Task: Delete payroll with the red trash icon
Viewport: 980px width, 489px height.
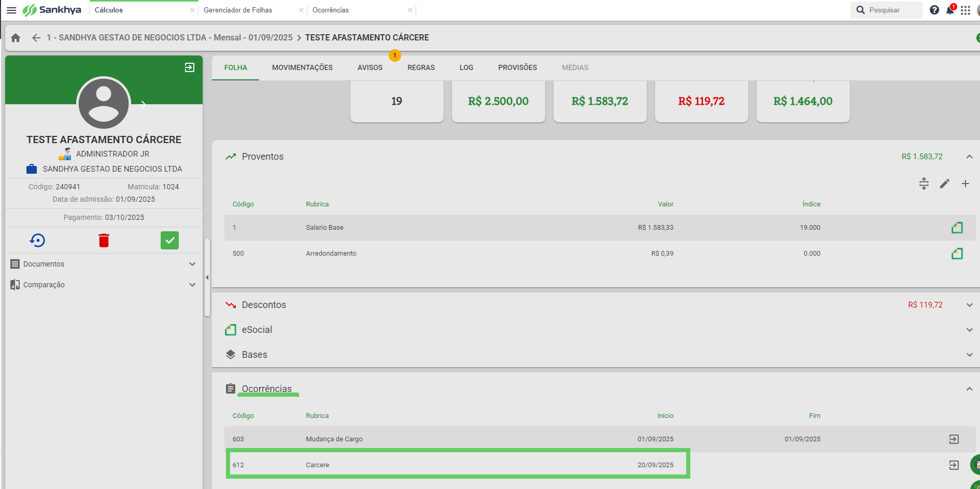Action: click(x=104, y=240)
